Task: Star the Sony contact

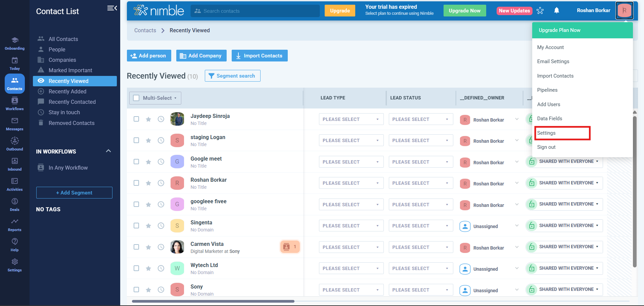Action: [x=148, y=290]
